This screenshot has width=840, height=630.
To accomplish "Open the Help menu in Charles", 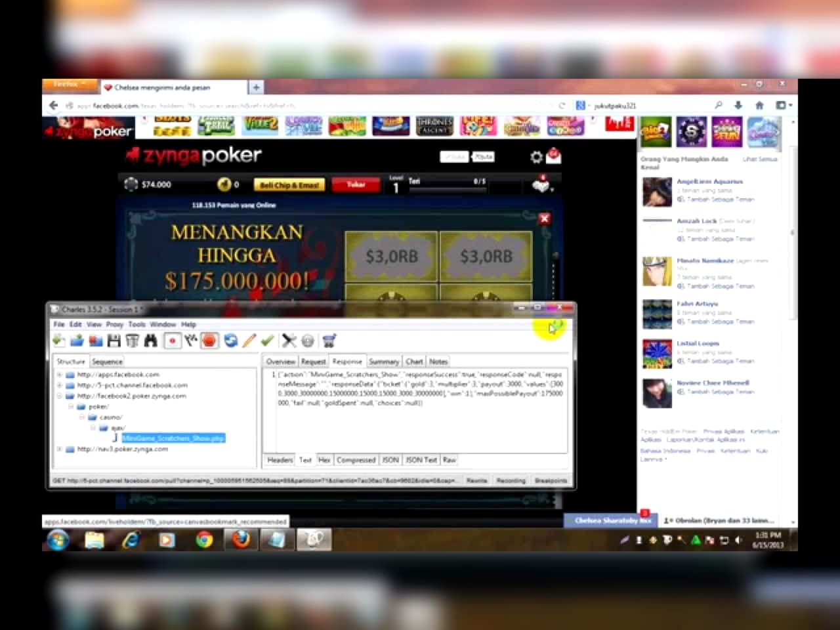I will [188, 324].
